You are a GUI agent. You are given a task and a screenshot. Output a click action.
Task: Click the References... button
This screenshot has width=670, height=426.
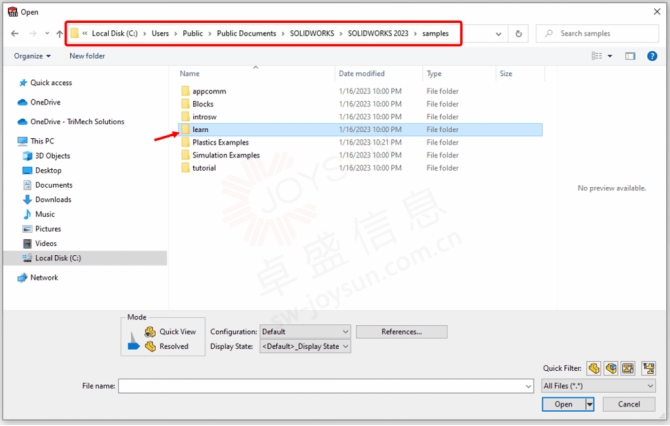(x=402, y=332)
